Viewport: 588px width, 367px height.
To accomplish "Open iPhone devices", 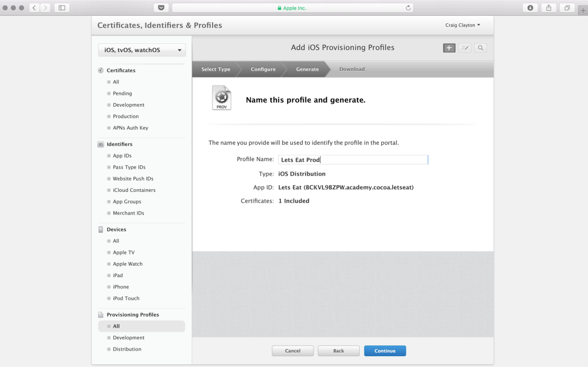I will (121, 287).
